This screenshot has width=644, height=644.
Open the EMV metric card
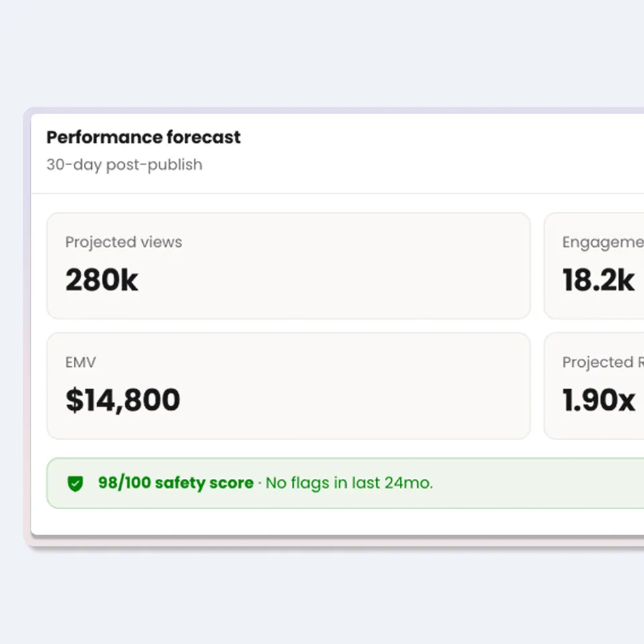[288, 386]
